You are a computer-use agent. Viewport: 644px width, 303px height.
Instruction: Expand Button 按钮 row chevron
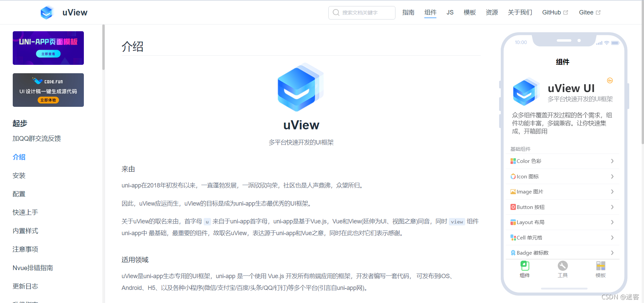tap(612, 207)
